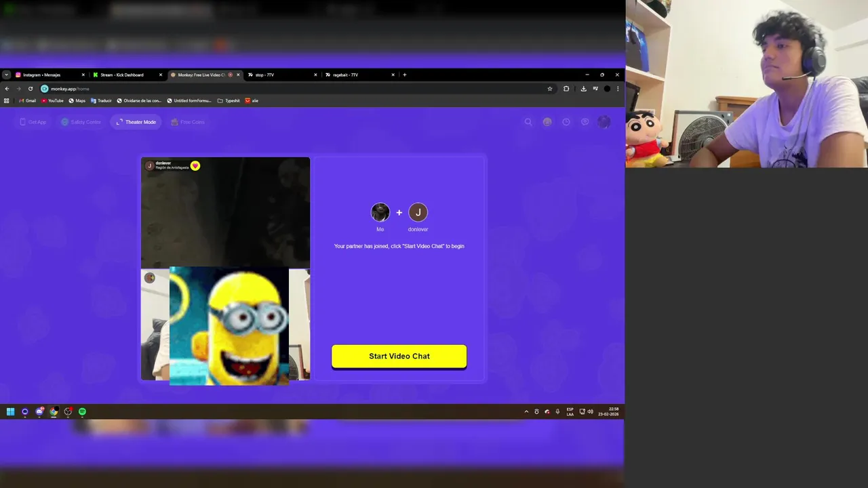Viewport: 868px width, 488px height.
Task: Enable Theater Mode
Action: (x=136, y=122)
